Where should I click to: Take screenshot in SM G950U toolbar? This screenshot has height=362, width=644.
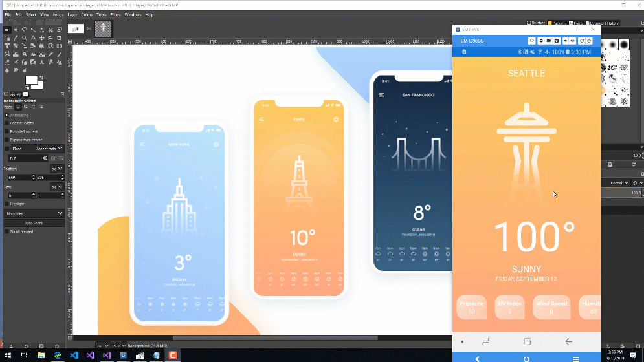(557, 41)
